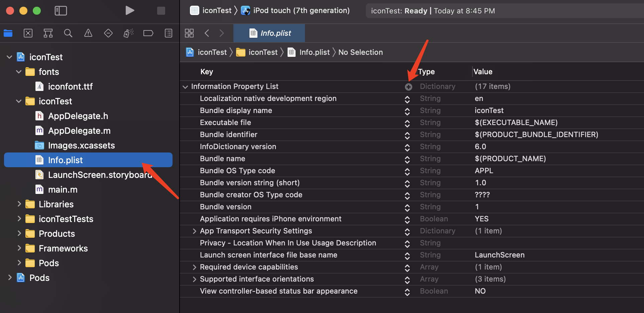
Task: Switch to the Info.plist editor tab
Action: point(269,33)
